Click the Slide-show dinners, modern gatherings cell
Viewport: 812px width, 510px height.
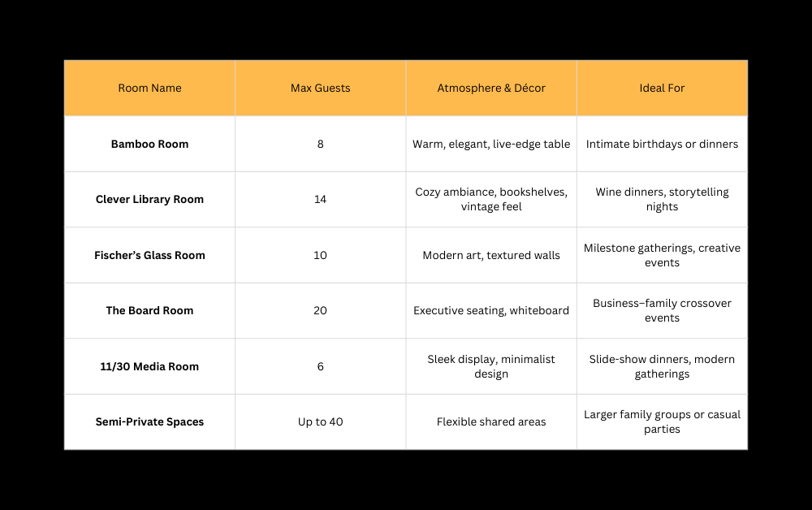point(662,366)
